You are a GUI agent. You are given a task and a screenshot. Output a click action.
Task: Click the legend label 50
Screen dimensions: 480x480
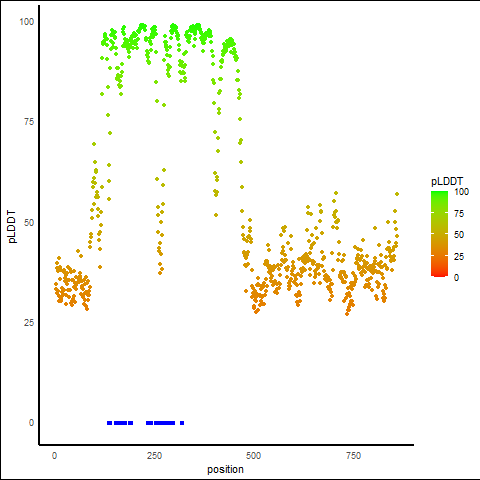coord(459,235)
